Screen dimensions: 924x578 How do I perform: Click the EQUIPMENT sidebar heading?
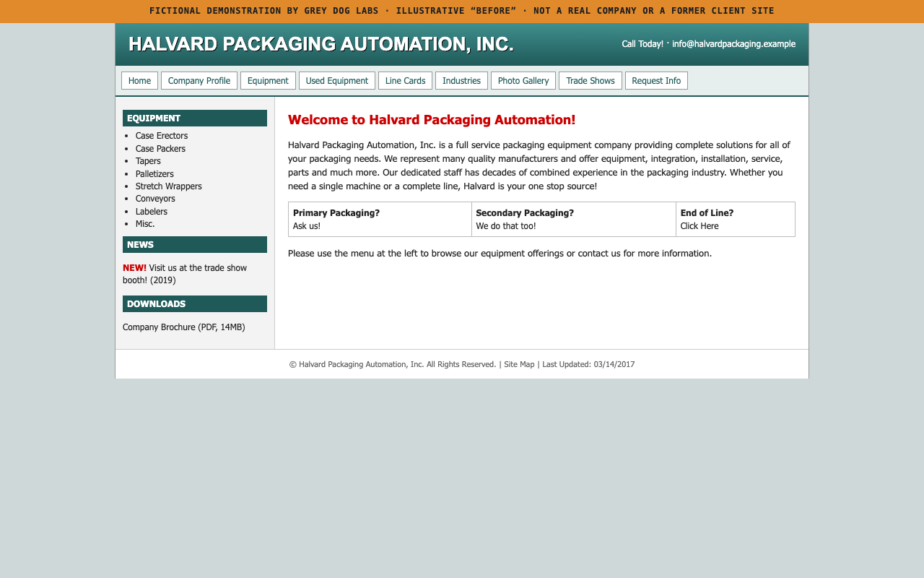coord(195,118)
